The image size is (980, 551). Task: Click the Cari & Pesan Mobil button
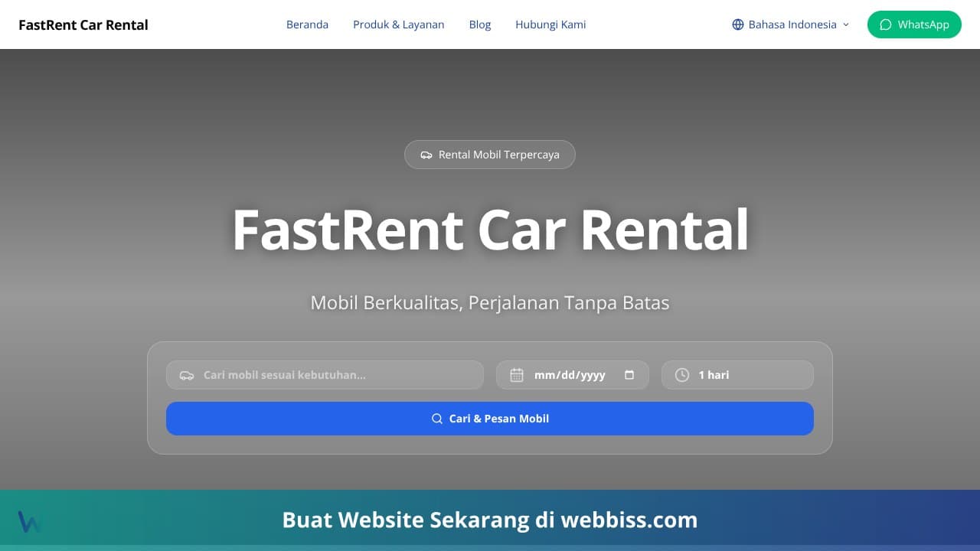tap(490, 419)
